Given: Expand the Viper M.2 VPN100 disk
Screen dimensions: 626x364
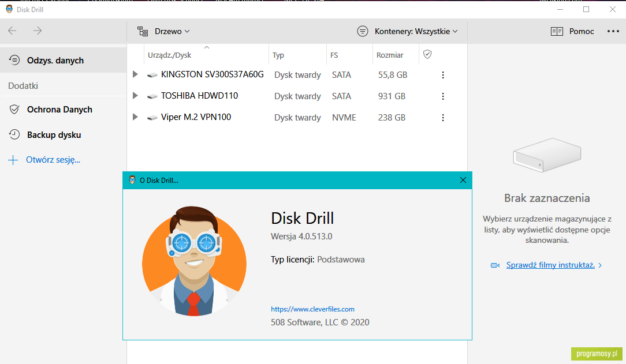Looking at the screenshot, I should pyautogui.click(x=135, y=117).
